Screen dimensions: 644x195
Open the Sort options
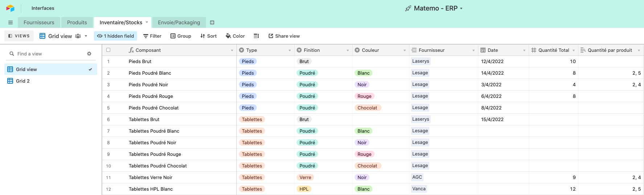click(209, 36)
